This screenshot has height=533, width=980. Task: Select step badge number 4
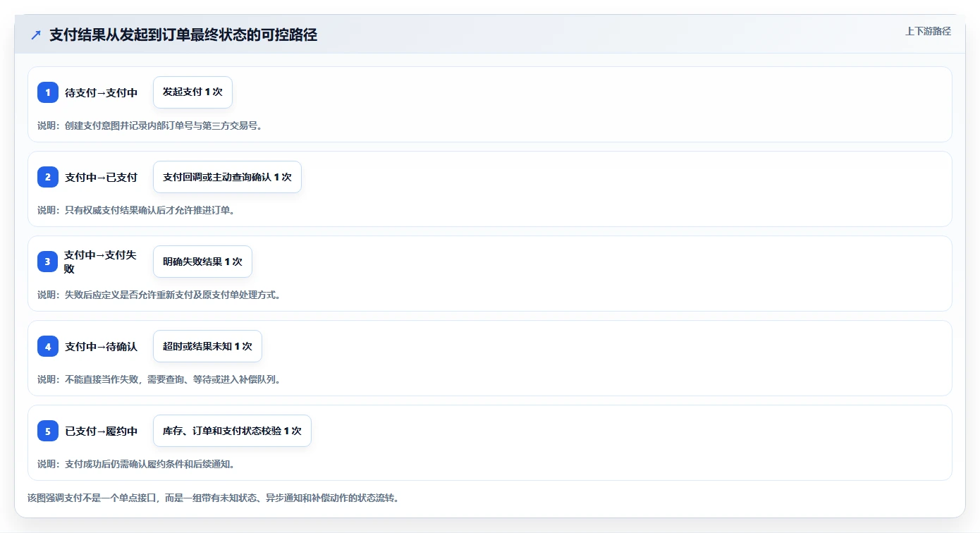(x=48, y=346)
